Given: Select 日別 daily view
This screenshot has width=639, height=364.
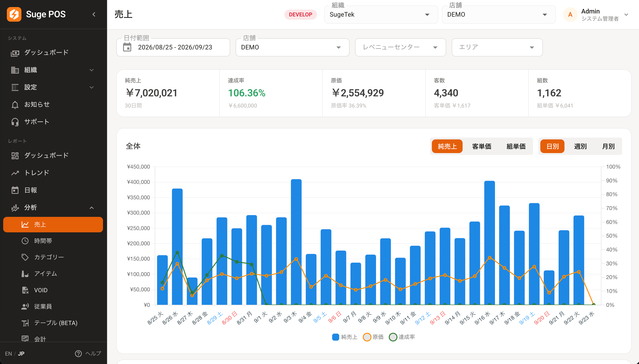Looking at the screenshot, I should [552, 146].
